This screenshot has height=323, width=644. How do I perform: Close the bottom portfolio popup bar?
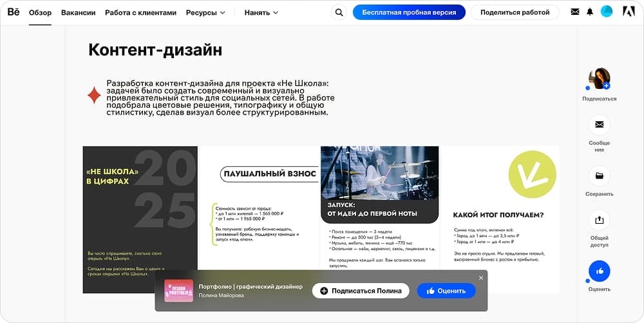coord(480,278)
